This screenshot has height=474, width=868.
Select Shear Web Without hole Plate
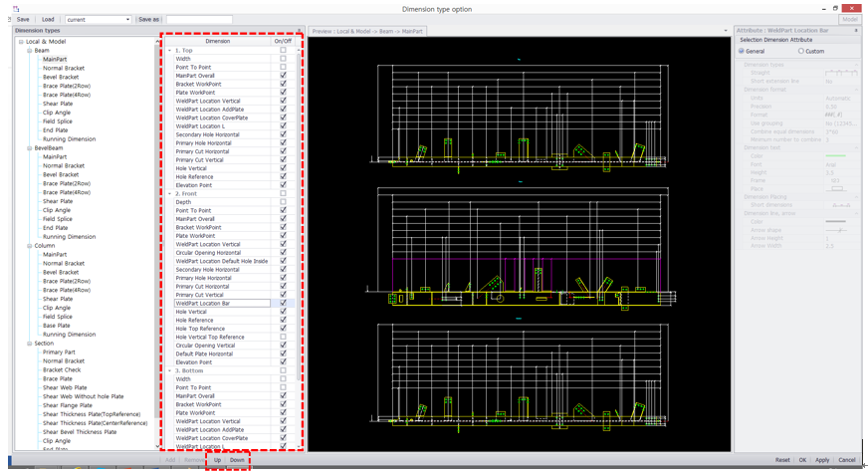click(83, 396)
